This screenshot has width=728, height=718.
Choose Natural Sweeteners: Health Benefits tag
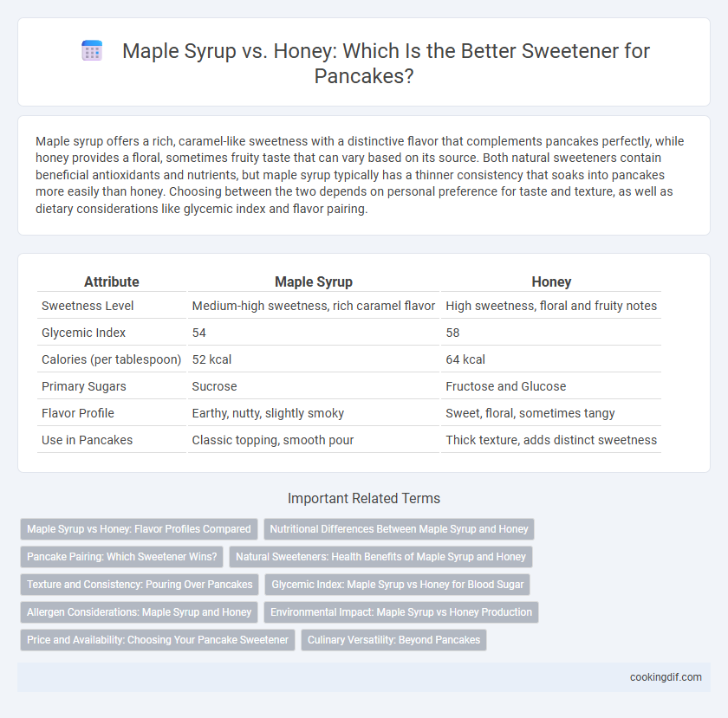point(380,557)
